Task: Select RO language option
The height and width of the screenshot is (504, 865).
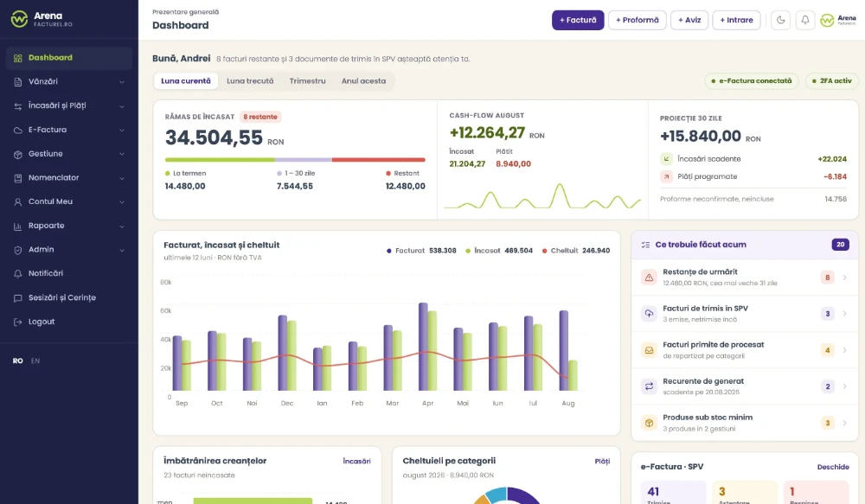Action: 17,361
